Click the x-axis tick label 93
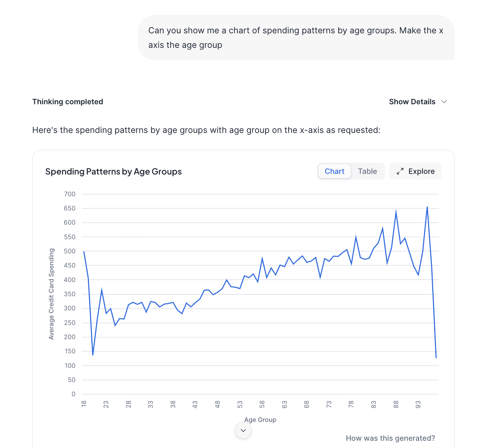Viewport: 487px width, 448px height. point(418,404)
